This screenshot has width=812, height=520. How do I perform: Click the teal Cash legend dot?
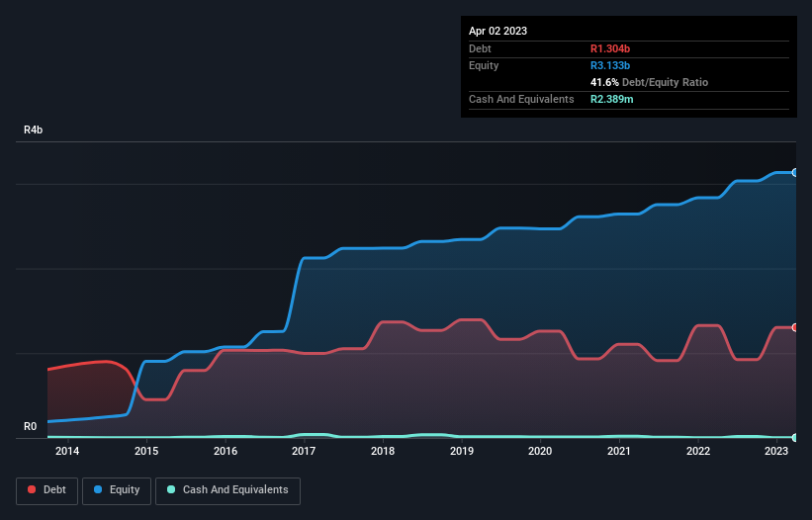coord(171,489)
